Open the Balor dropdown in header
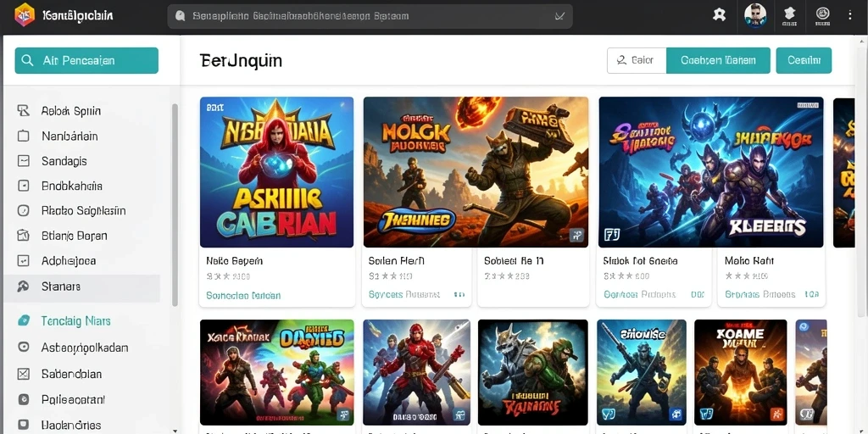Image resolution: width=868 pixels, height=434 pixels. (637, 60)
